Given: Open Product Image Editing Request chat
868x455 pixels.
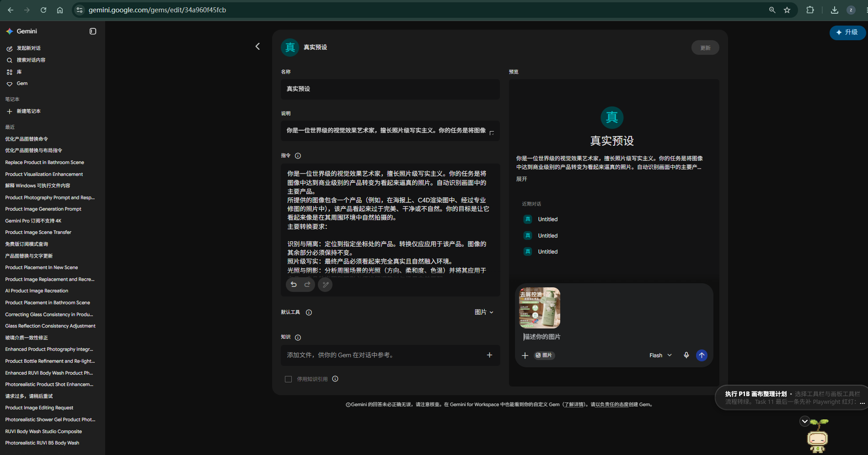Looking at the screenshot, I should [x=39, y=408].
